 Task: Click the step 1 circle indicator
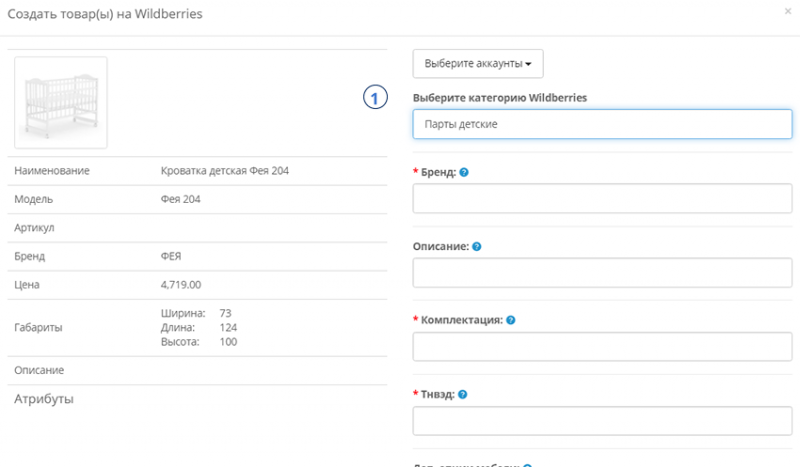374,98
